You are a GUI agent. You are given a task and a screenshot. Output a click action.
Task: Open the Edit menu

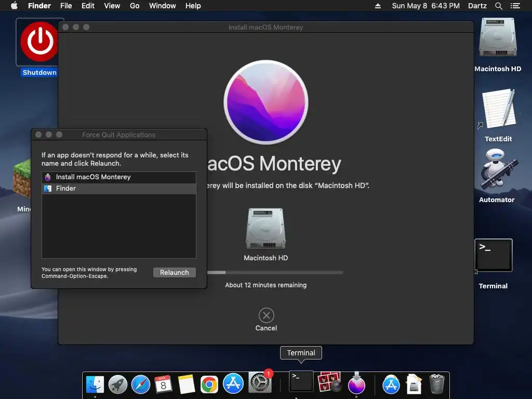point(88,6)
